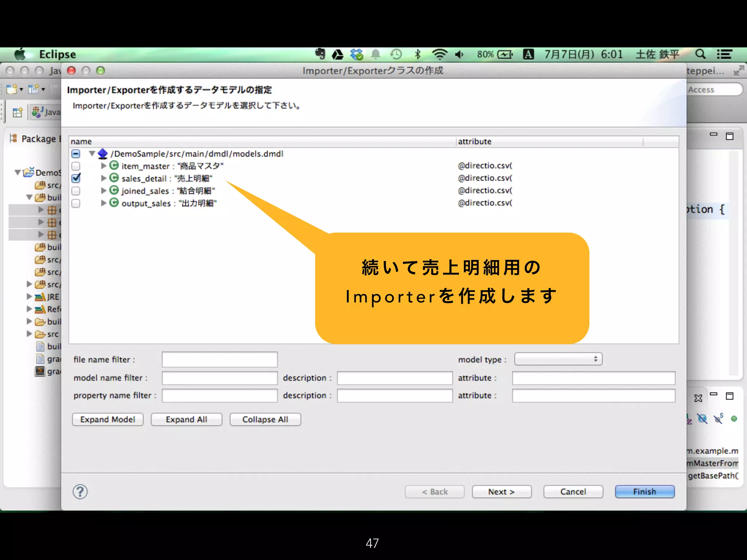747x560 pixels.
Task: Open the Eclipse application menu
Action: (x=57, y=54)
